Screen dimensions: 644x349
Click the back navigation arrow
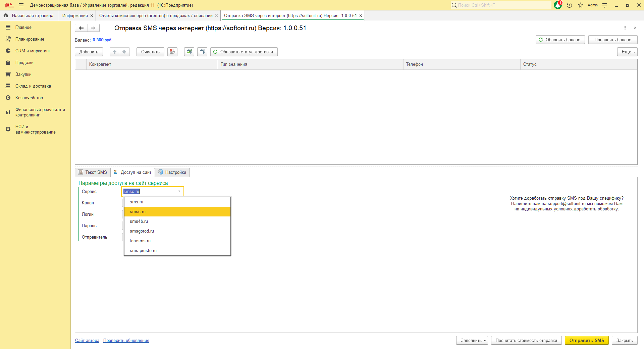(x=81, y=28)
